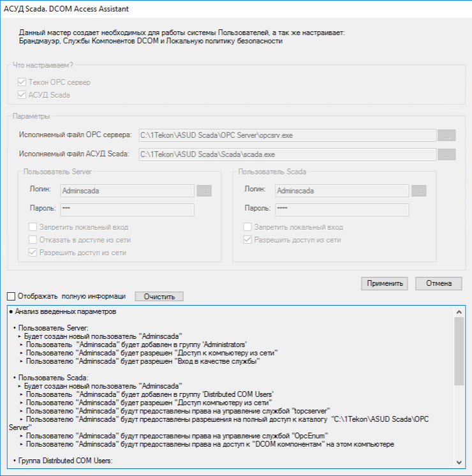
Task: Click browse button for OPC server executable
Action: [x=446, y=135]
